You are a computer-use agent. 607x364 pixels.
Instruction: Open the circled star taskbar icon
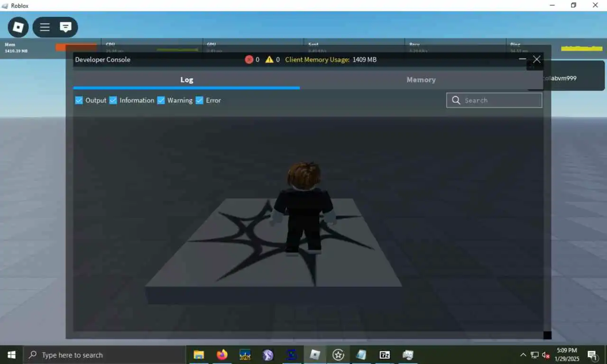click(x=338, y=355)
